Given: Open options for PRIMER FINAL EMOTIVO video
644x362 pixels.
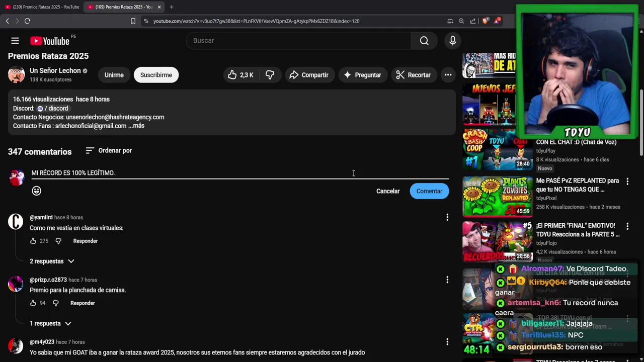Looking at the screenshot, I should point(627,227).
